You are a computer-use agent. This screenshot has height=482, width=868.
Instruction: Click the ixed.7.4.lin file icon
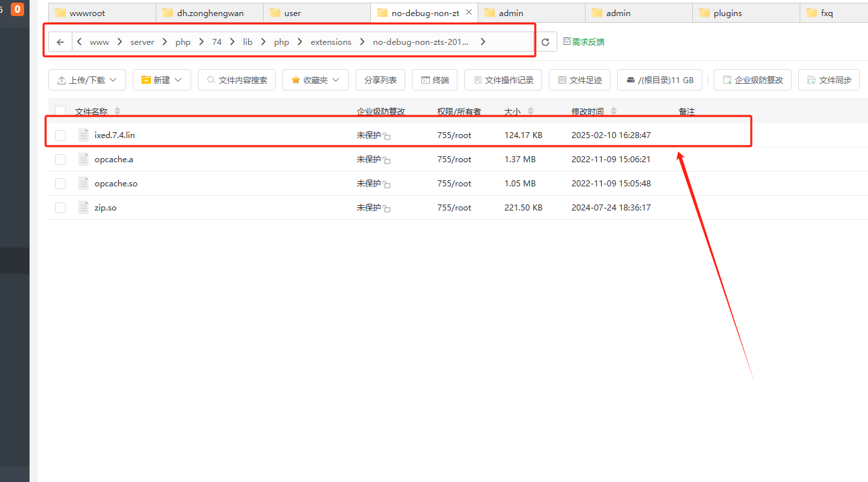point(83,135)
